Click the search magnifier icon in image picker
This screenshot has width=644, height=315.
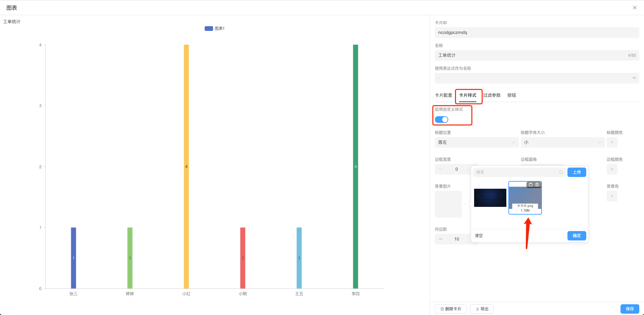(561, 172)
